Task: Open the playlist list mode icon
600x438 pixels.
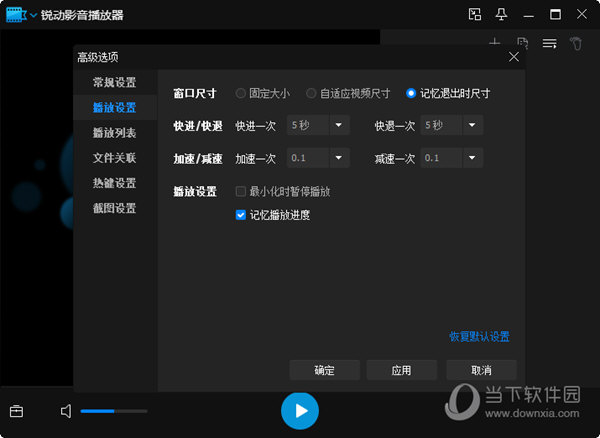Action: point(549,43)
